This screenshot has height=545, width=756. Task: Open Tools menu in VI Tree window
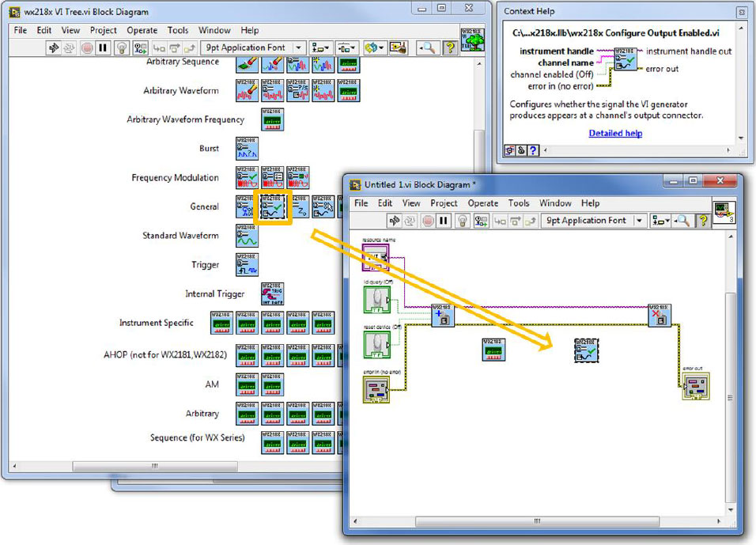[x=178, y=30]
